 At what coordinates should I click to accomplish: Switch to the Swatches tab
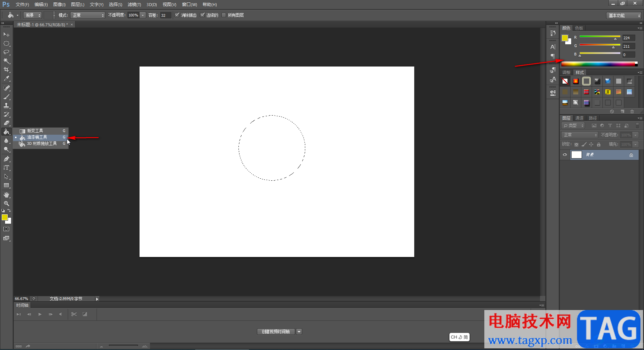579,28
